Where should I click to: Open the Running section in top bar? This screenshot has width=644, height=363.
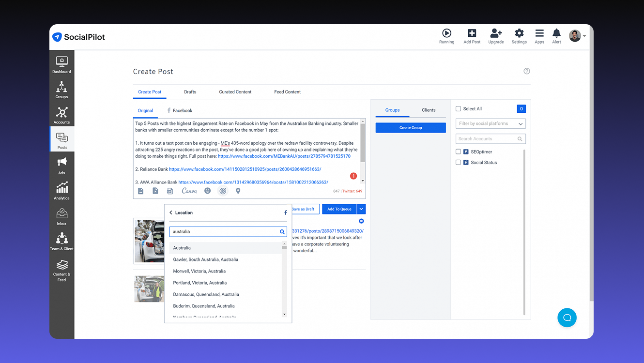click(x=446, y=36)
